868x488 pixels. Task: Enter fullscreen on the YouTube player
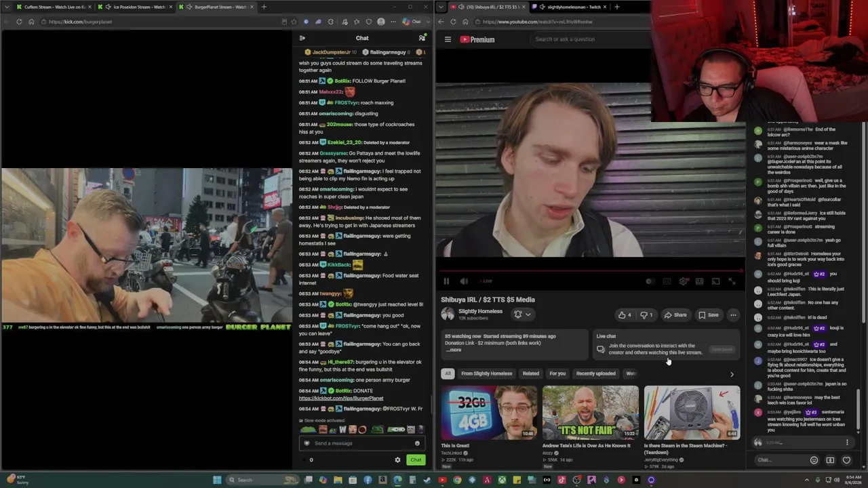pos(732,281)
